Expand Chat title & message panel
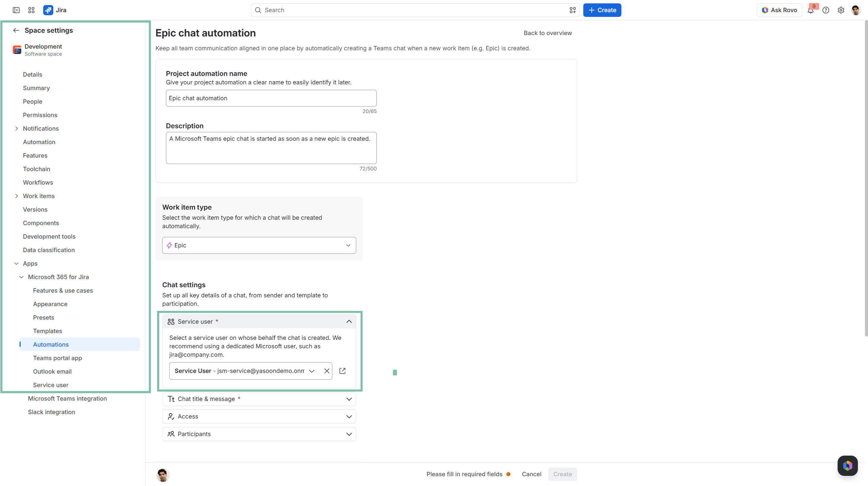Image resolution: width=868 pixels, height=486 pixels. [259, 399]
